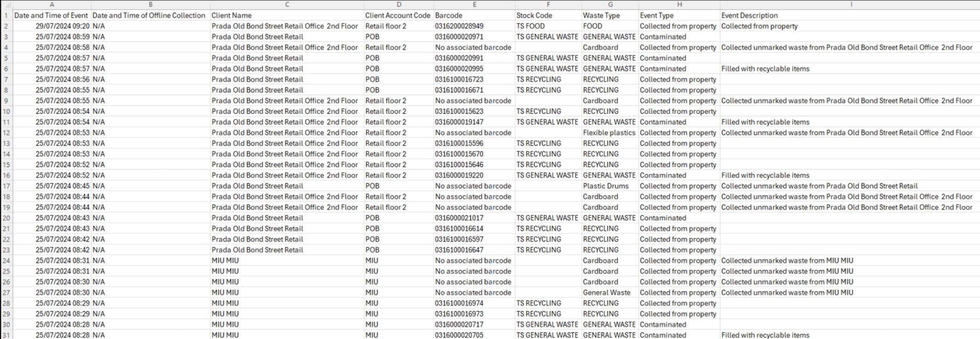Select row 17 header
This screenshot has height=339, width=980.
click(x=6, y=186)
